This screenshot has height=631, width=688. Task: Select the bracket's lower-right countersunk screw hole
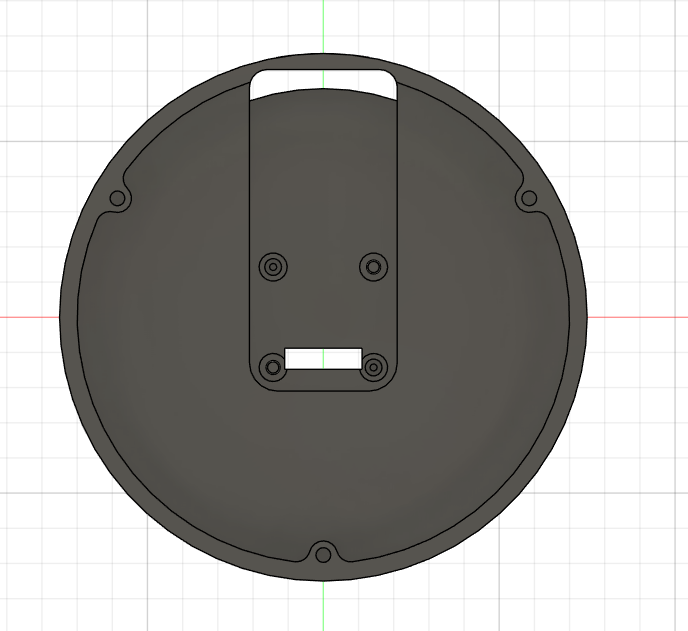374,367
